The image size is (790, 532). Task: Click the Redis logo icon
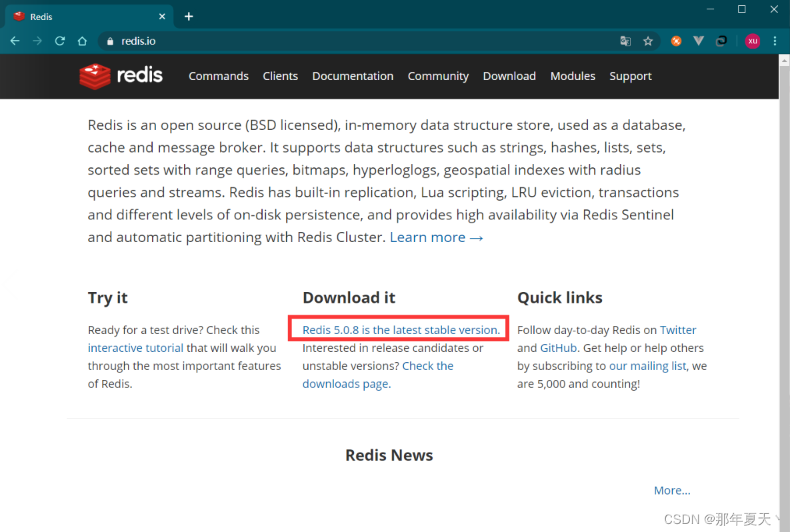pyautogui.click(x=95, y=76)
